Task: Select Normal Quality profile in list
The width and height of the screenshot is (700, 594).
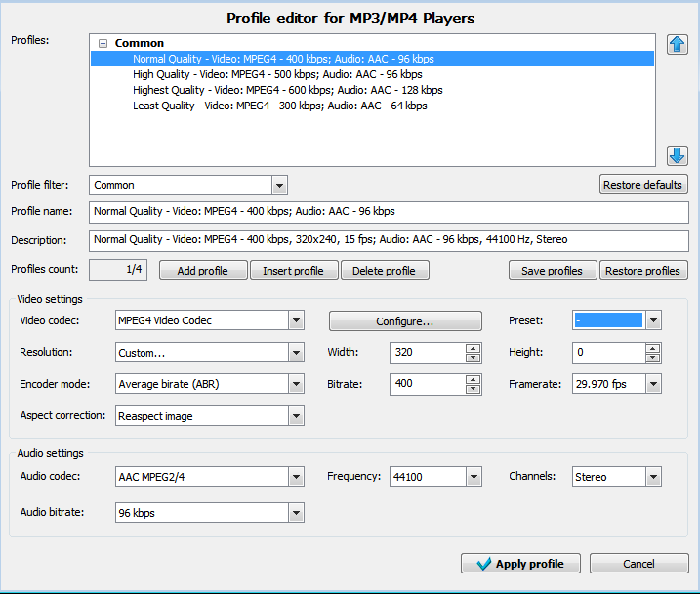Action: pyautogui.click(x=372, y=59)
